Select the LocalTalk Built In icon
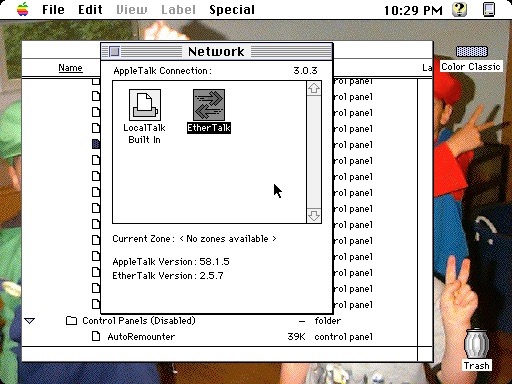Screen dimensions: 512x384 [x=145, y=105]
